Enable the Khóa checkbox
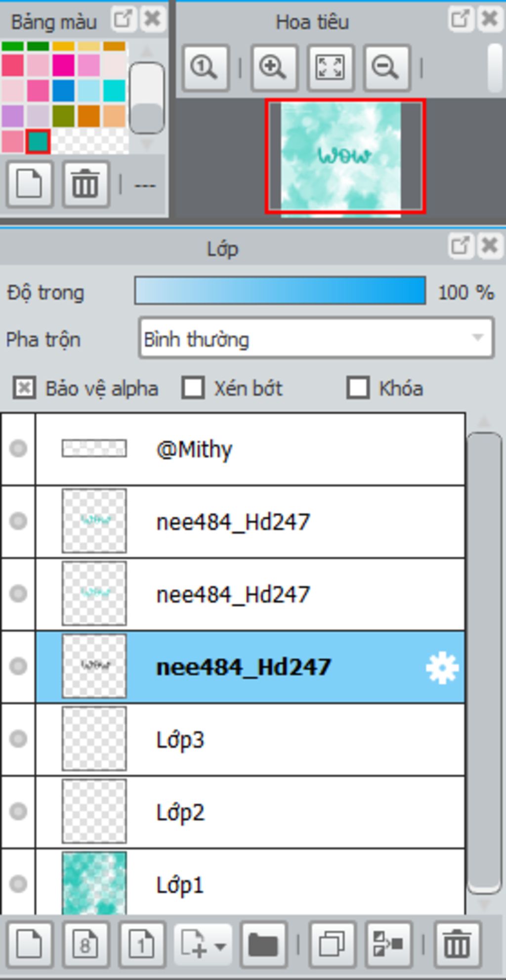This screenshot has width=506, height=980. tap(358, 388)
